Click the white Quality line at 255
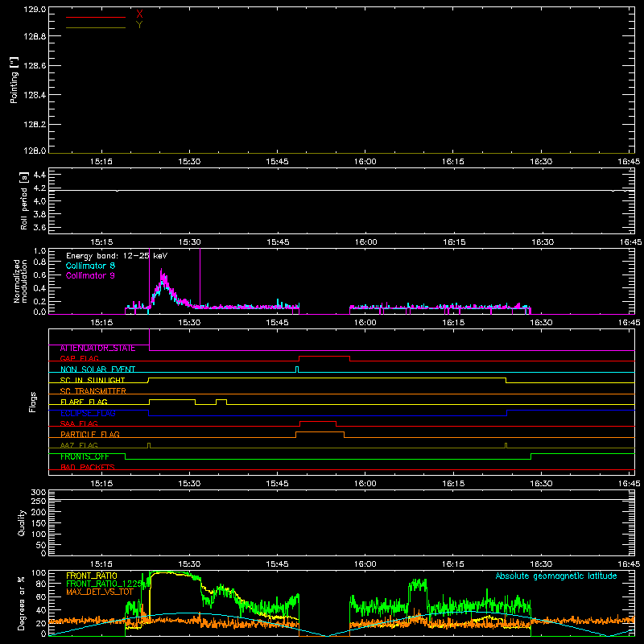Image resolution: width=644 pixels, height=644 pixels. pyautogui.click(x=341, y=499)
